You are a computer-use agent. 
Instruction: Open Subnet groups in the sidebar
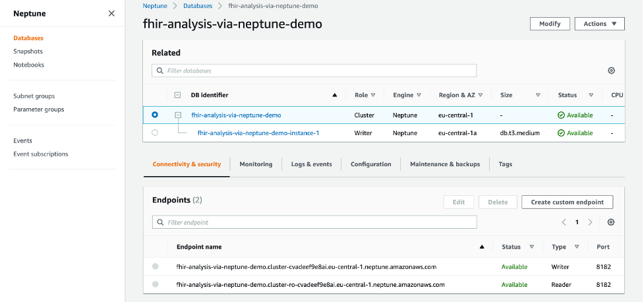point(34,96)
